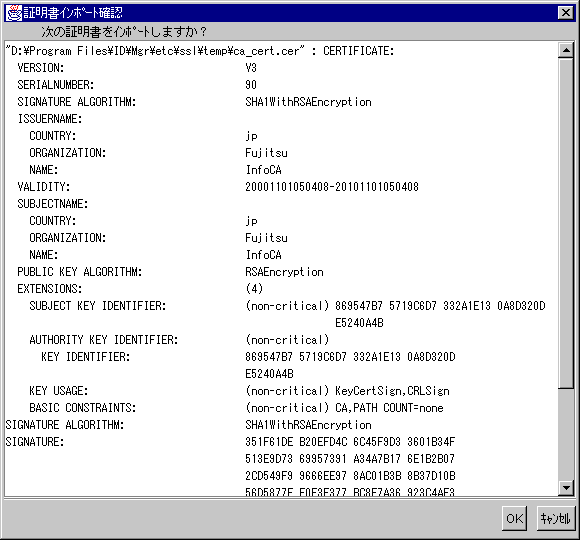
Task: Click the SIGNATURE: label
Action: [x=35, y=442]
